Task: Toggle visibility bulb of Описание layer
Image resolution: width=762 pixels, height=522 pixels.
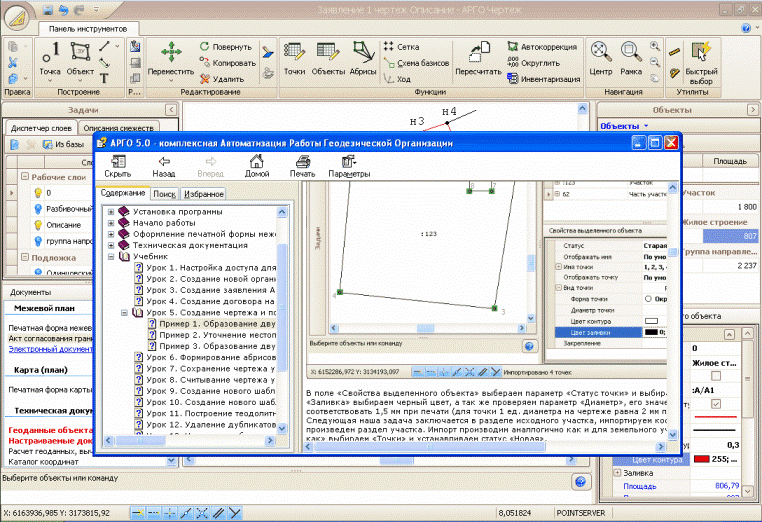Action: (38, 225)
